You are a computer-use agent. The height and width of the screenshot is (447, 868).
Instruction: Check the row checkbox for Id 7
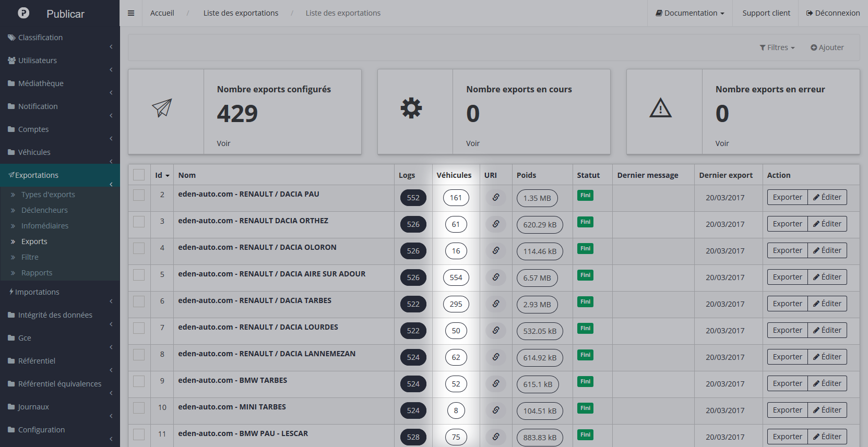coord(139,328)
